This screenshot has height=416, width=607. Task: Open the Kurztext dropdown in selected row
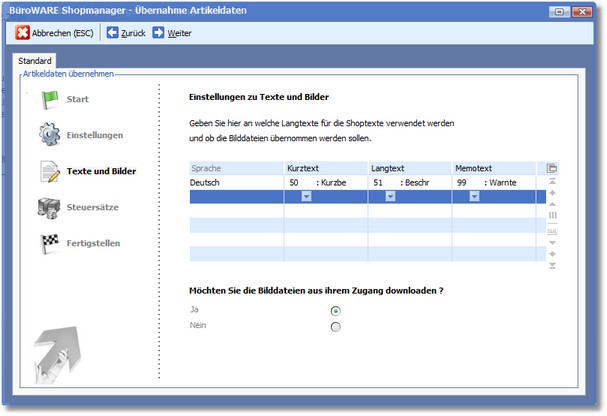(x=306, y=198)
